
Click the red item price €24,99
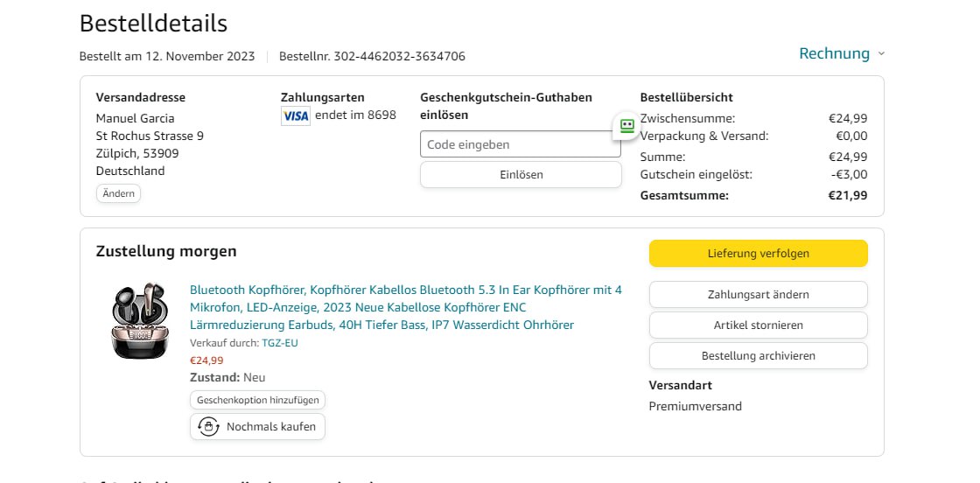click(206, 360)
